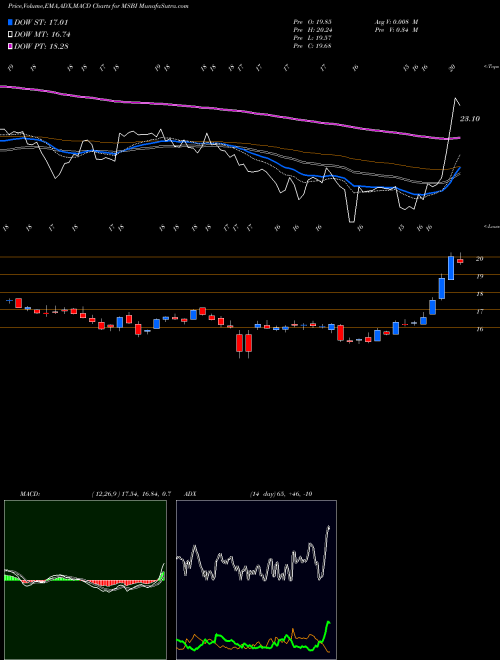This screenshot has width=500, height=660.
Task: Select the 'DOW PT: 18.28' legend label
Action: [41, 46]
